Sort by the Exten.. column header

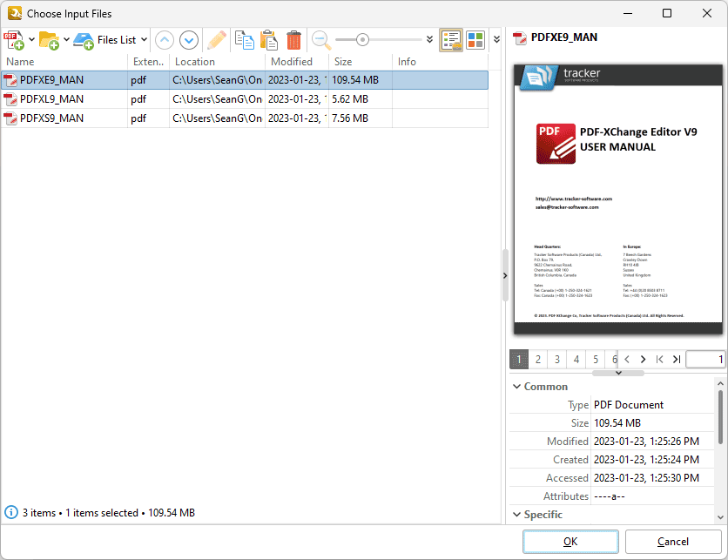pos(148,62)
